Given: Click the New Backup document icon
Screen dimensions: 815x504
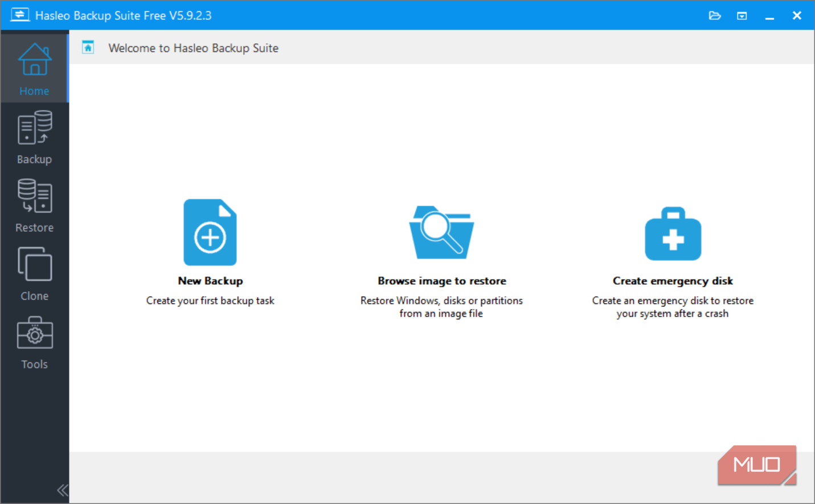Looking at the screenshot, I should [x=210, y=232].
